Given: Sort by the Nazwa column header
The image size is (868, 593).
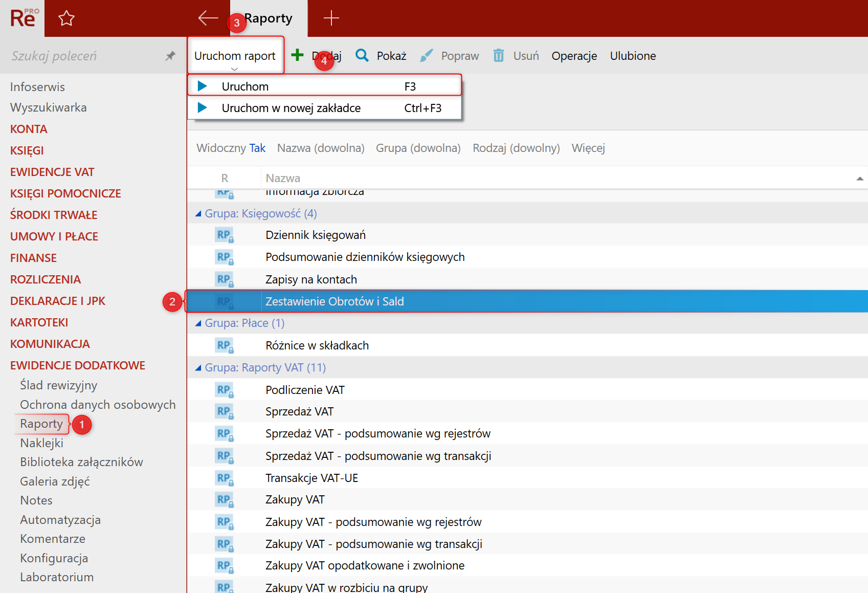Looking at the screenshot, I should coord(283,178).
